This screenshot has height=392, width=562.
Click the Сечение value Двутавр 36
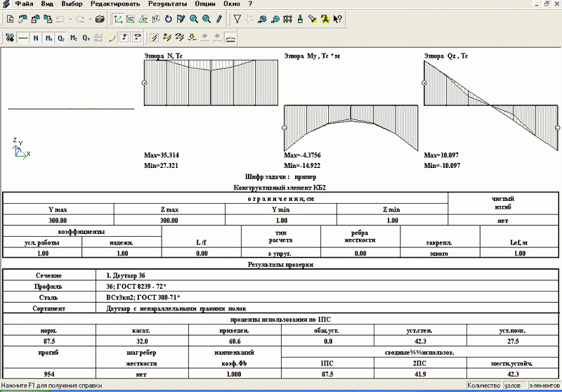(126, 275)
